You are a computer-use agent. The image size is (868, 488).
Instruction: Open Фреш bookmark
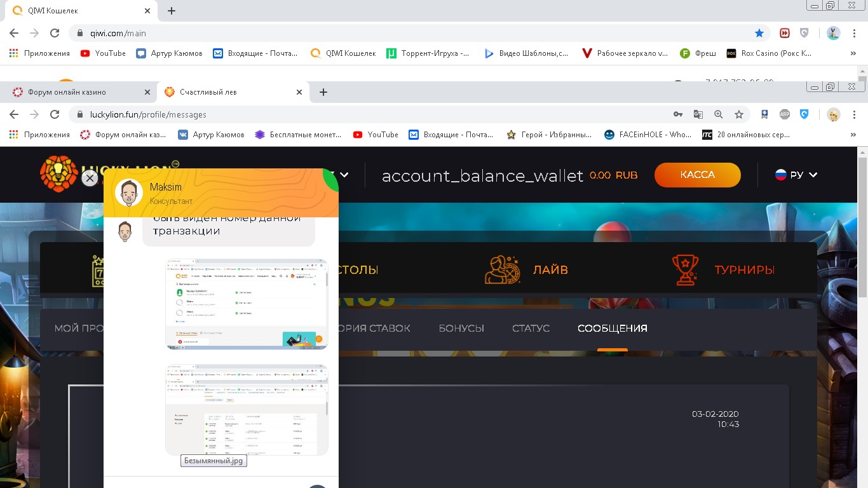(x=698, y=53)
